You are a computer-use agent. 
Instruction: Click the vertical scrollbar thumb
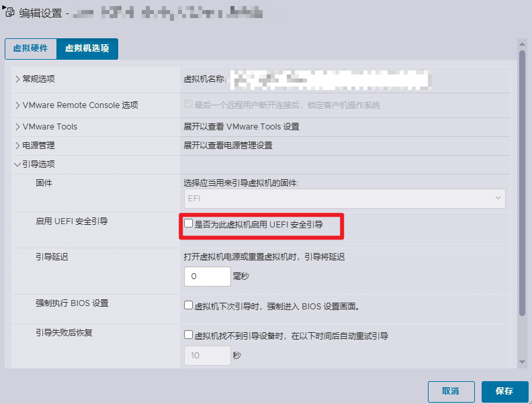click(x=522, y=181)
